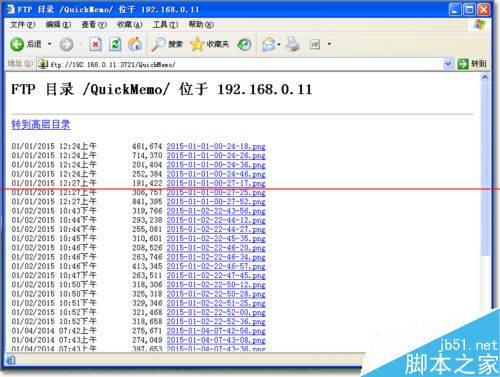Open file 2015-01-01-00-24-18.png
The height and width of the screenshot is (377, 500).
[x=216, y=146]
